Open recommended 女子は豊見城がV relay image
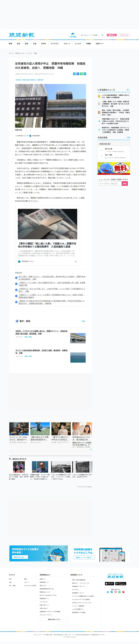Screen dimensions: 139x644 tap(19, 467)
